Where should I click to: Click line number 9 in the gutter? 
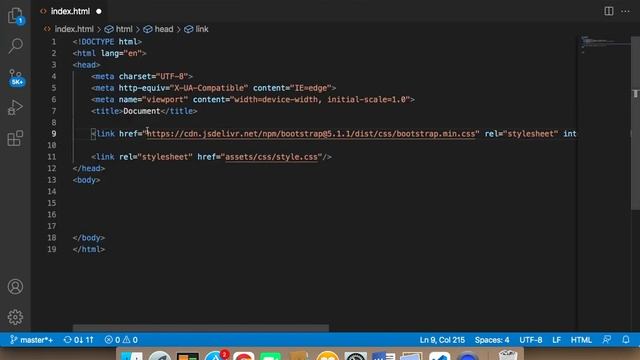[x=53, y=134]
